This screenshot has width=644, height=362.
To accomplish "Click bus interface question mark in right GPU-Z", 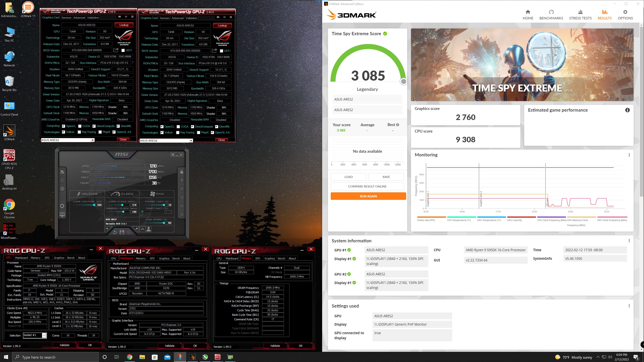I will coord(231,63).
